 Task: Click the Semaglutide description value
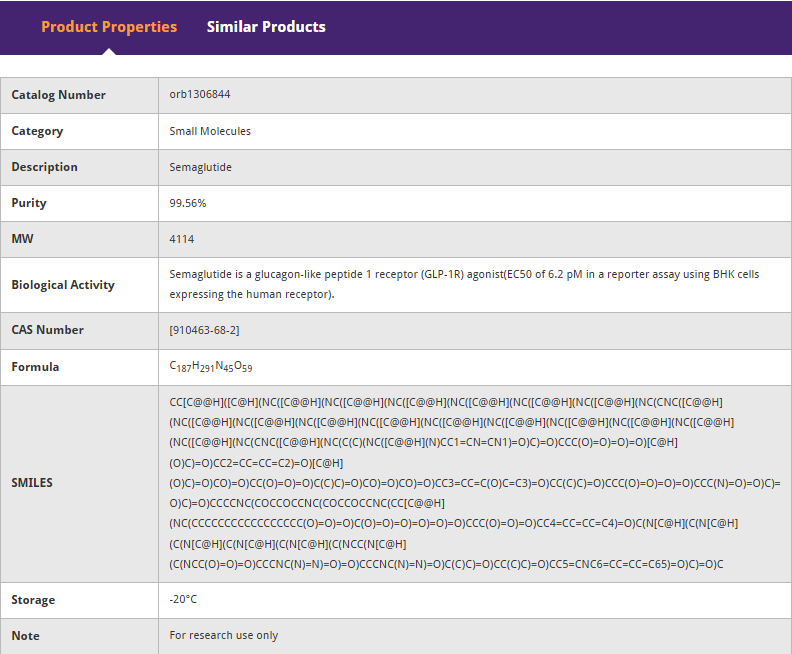click(200, 167)
